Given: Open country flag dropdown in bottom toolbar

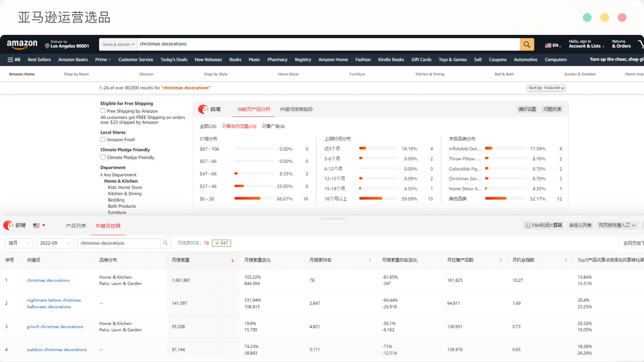Looking at the screenshot, I should (x=39, y=225).
